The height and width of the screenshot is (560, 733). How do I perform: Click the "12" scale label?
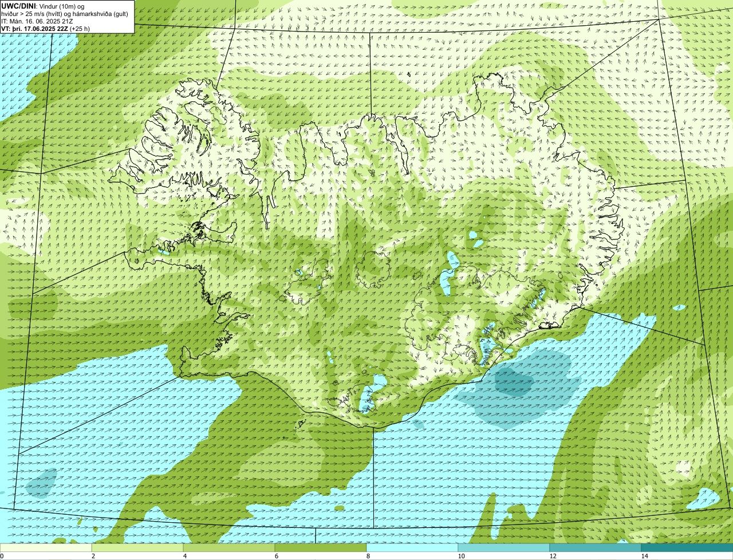pos(552,556)
